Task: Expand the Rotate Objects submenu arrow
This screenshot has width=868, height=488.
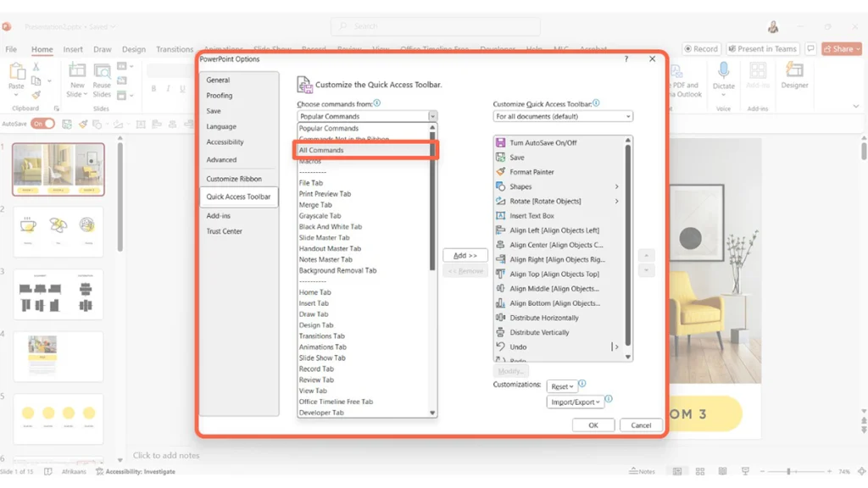Action: click(616, 201)
